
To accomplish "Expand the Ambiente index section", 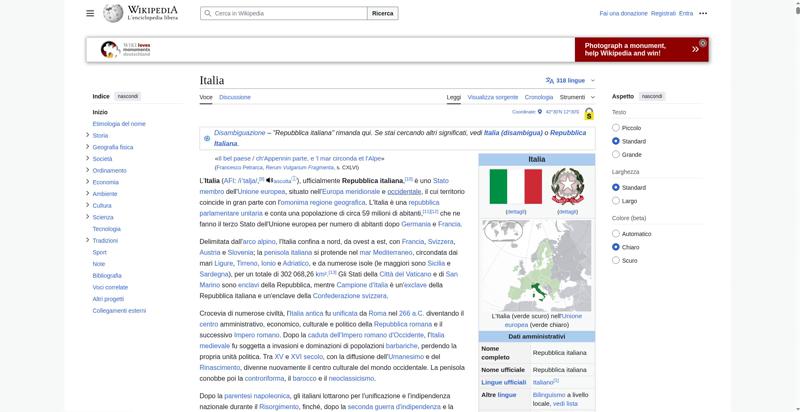I will pyautogui.click(x=88, y=194).
